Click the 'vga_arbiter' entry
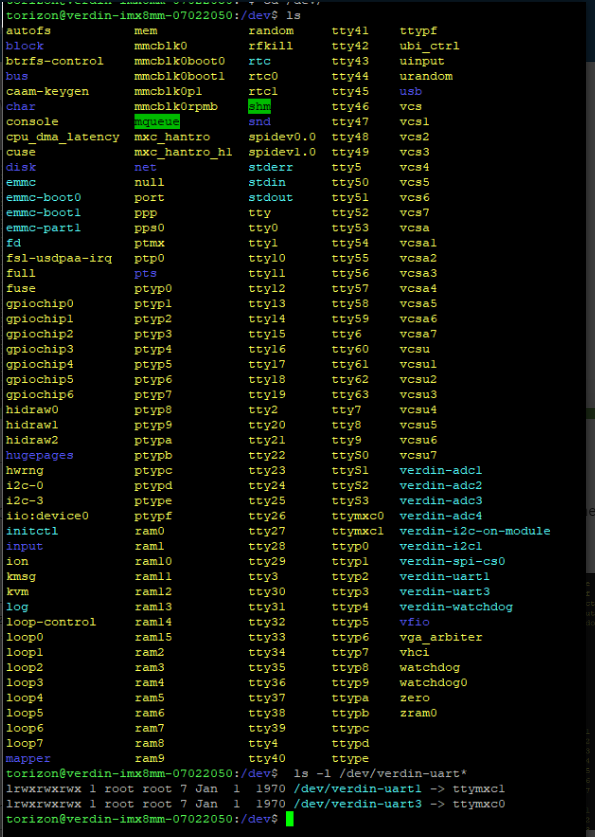595x837 pixels. 441,637
